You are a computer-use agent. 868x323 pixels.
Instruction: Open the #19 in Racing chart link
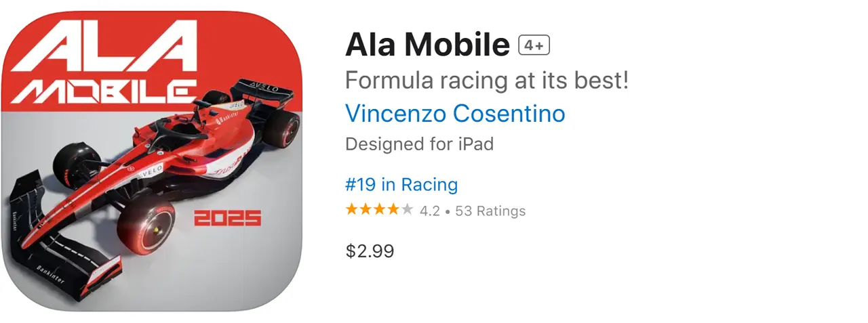pyautogui.click(x=401, y=184)
